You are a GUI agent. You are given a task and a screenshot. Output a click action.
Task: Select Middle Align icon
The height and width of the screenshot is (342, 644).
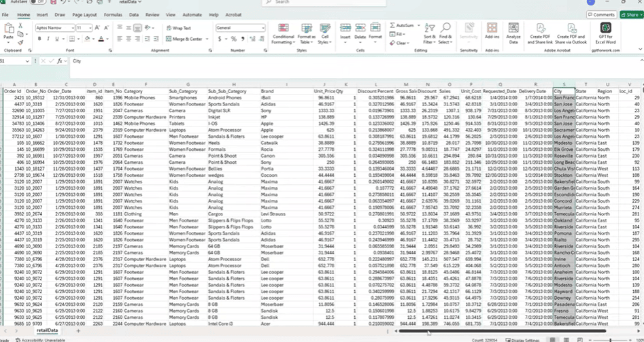[129, 27]
